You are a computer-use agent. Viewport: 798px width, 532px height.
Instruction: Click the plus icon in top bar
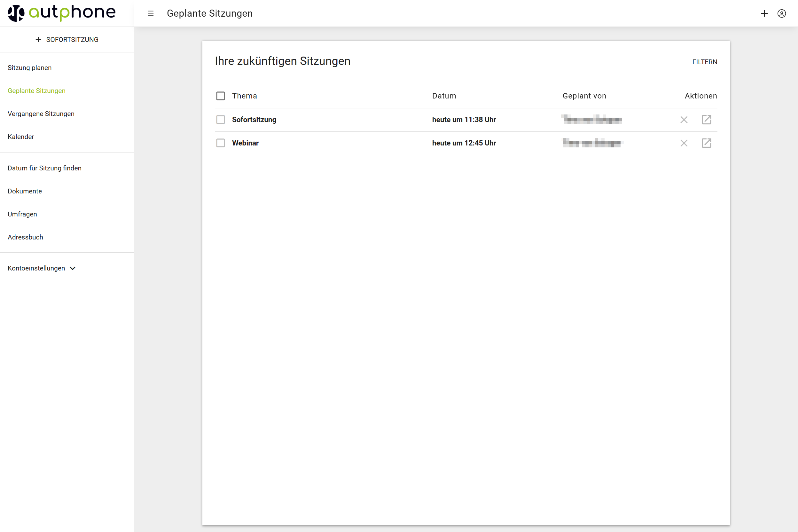pos(764,13)
